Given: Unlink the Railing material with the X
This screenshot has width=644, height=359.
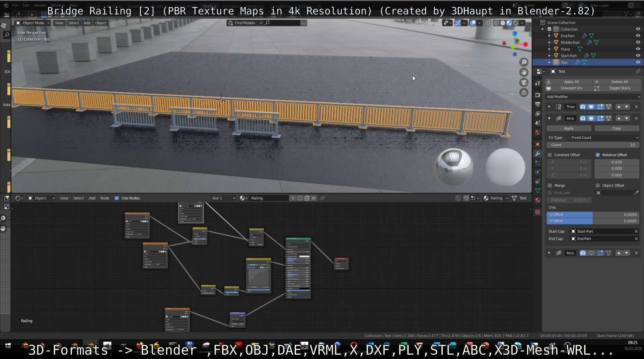Looking at the screenshot, I should (313, 198).
